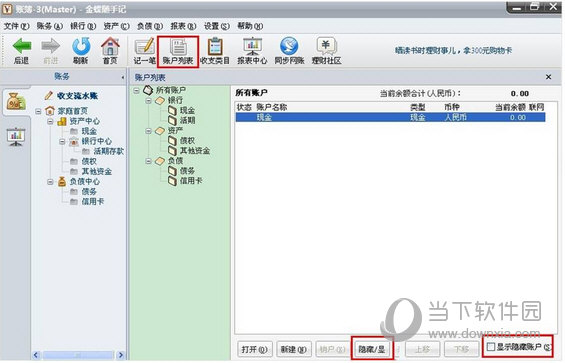The image size is (565, 363).
Task: Click the 类型 column header
Action: click(418, 107)
